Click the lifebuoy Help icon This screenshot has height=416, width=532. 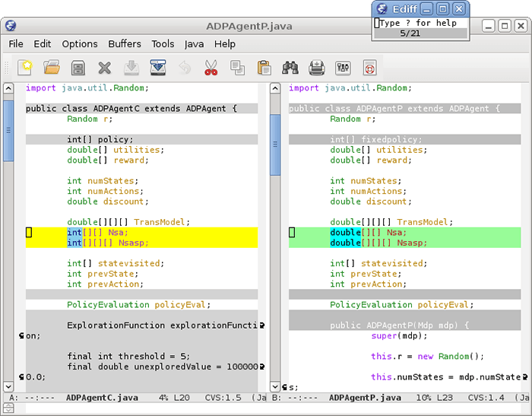coord(369,68)
